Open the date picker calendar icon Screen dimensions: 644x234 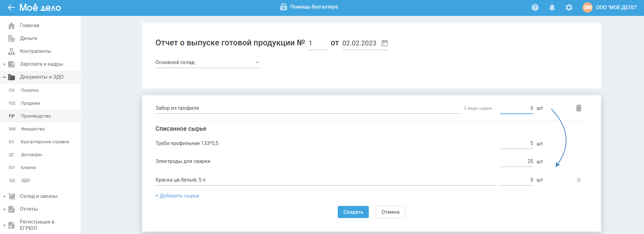tap(385, 43)
